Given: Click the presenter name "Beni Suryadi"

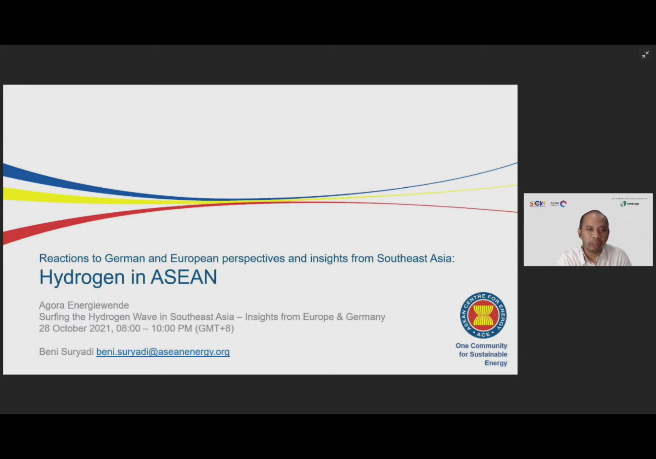Looking at the screenshot, I should click(x=66, y=352).
